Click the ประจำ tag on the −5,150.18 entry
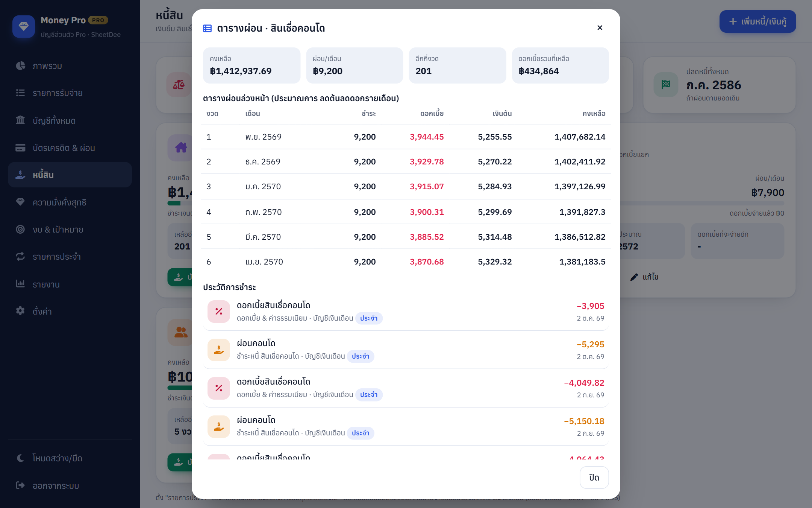This screenshot has height=508, width=812. pyautogui.click(x=361, y=433)
